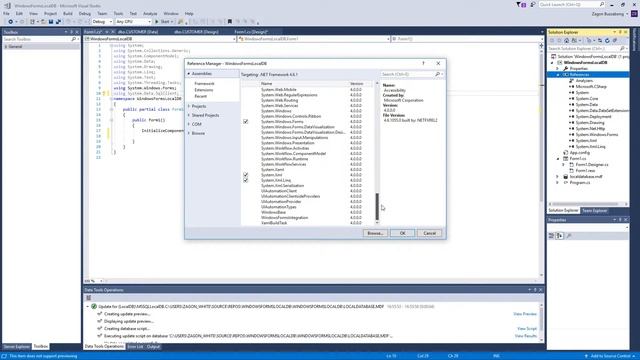
Task: Uncheck System.Xml assembly checkbox
Action: coord(246,175)
